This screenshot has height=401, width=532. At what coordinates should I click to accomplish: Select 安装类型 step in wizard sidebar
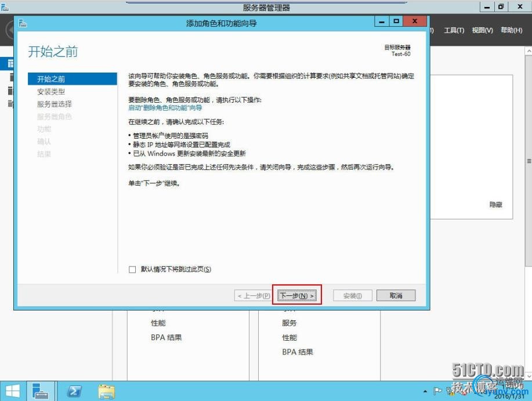tap(51, 91)
